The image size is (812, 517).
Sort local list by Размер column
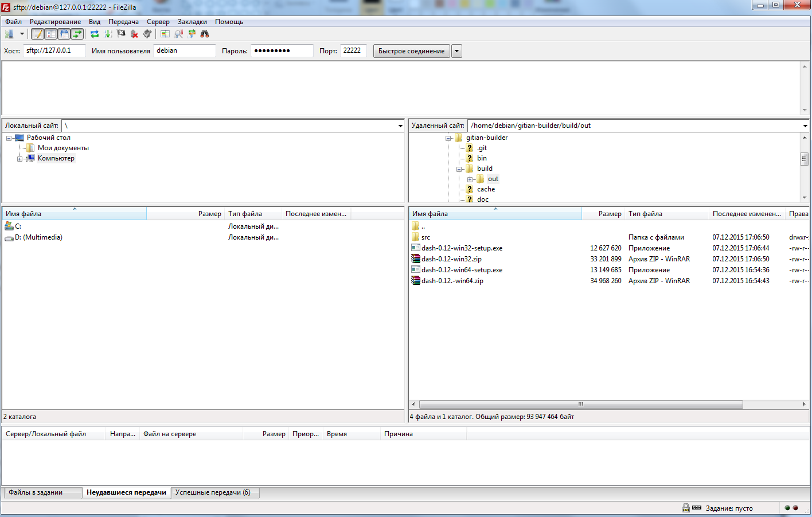point(186,214)
